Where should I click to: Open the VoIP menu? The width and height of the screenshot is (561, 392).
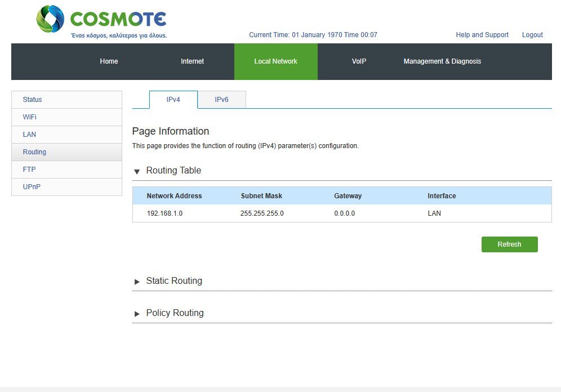click(359, 61)
